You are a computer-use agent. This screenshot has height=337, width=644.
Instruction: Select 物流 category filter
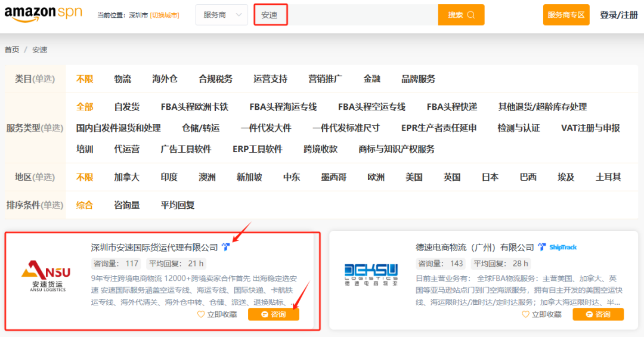122,79
